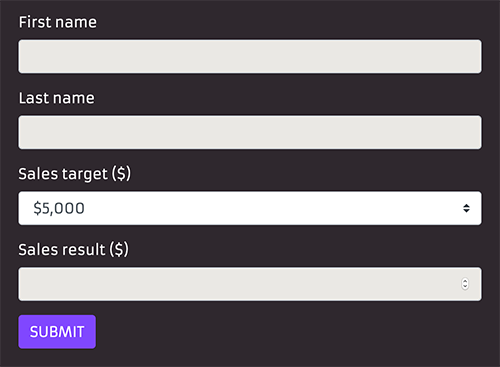
Task: Click the Last name label
Action: click(x=57, y=98)
